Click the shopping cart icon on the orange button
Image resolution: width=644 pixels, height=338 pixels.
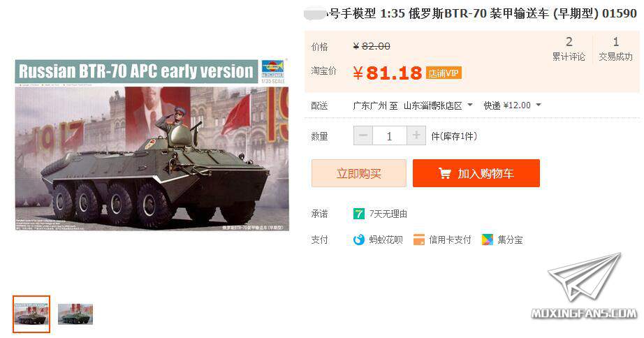click(444, 173)
